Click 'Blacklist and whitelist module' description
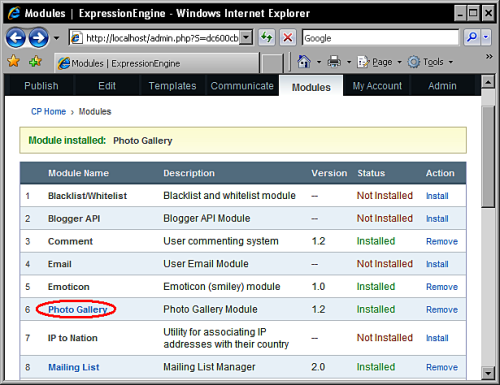The width and height of the screenshot is (500, 385). coord(229,195)
